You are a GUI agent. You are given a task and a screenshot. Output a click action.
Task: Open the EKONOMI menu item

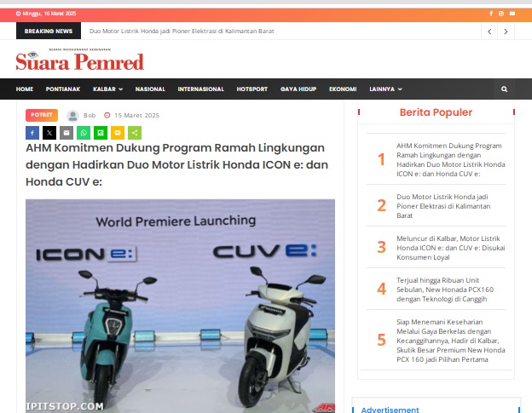tap(343, 89)
